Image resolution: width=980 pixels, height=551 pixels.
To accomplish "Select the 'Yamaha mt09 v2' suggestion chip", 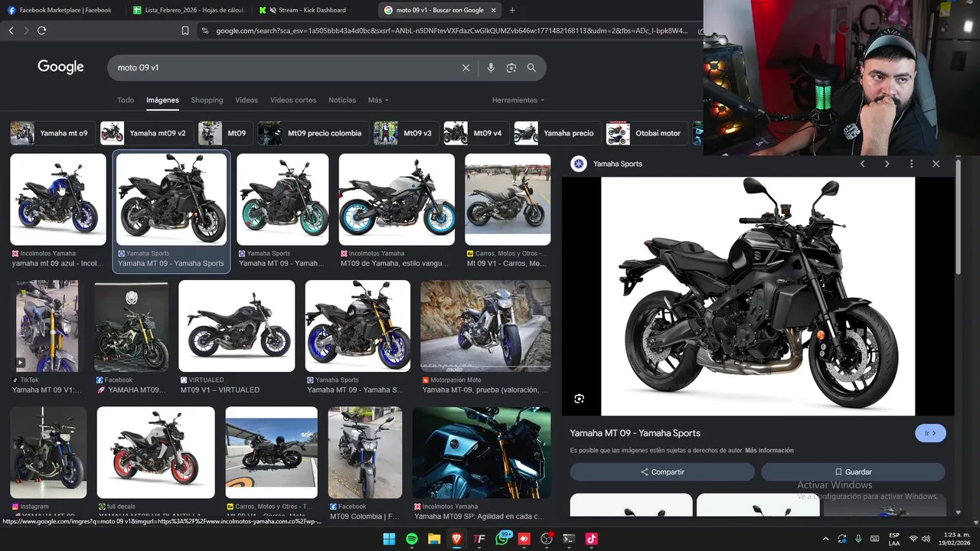I will [x=145, y=133].
